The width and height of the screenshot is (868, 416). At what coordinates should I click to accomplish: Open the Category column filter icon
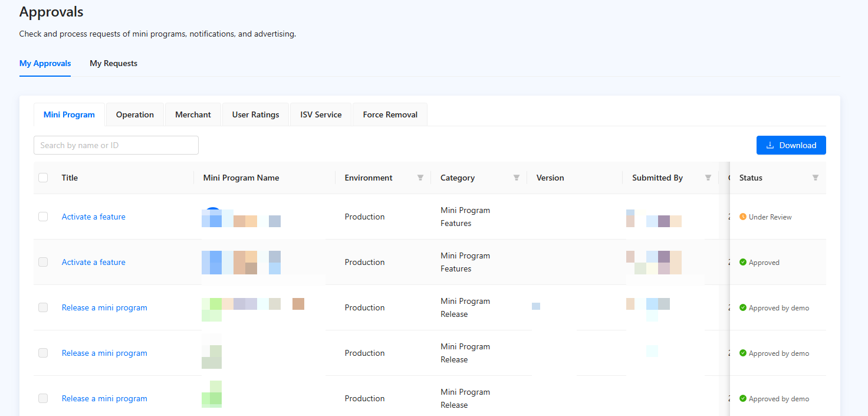click(517, 178)
